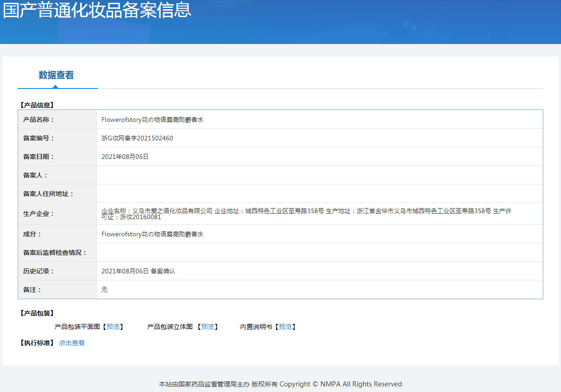Screen dimensions: 561x392
Task: Click the 备案人住所地址 row label
Action: click(49, 194)
